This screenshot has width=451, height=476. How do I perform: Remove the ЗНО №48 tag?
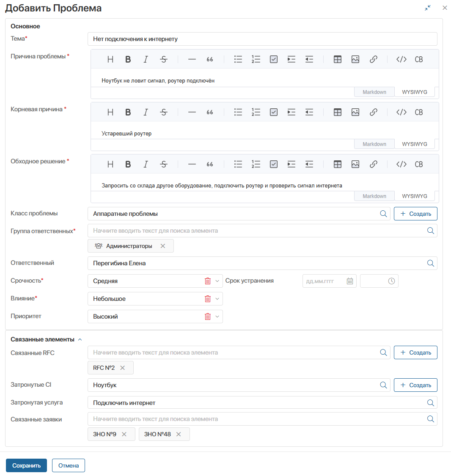coord(179,435)
